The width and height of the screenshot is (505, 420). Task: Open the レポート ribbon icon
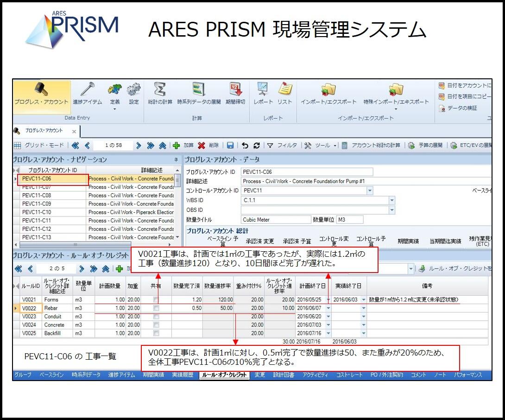coord(263,94)
